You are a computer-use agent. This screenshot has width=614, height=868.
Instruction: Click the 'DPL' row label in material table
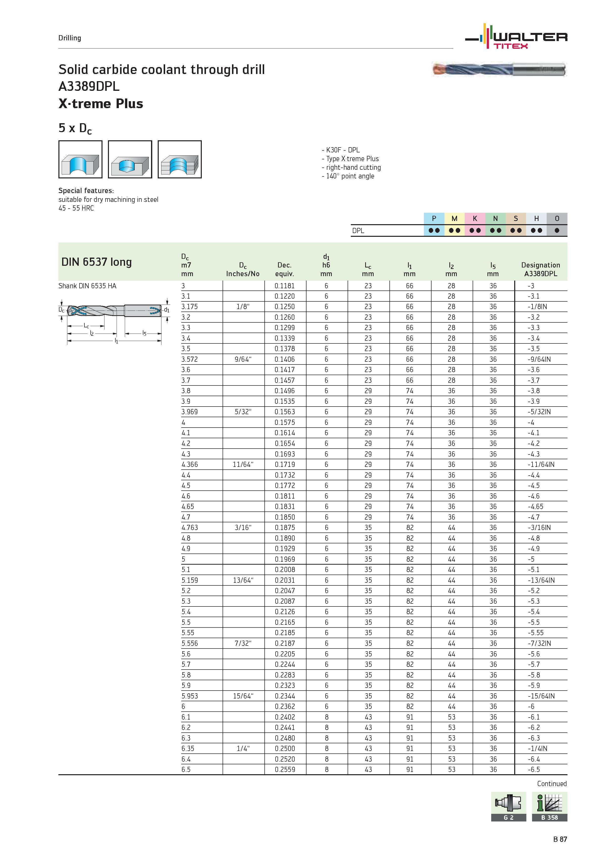pyautogui.click(x=358, y=231)
